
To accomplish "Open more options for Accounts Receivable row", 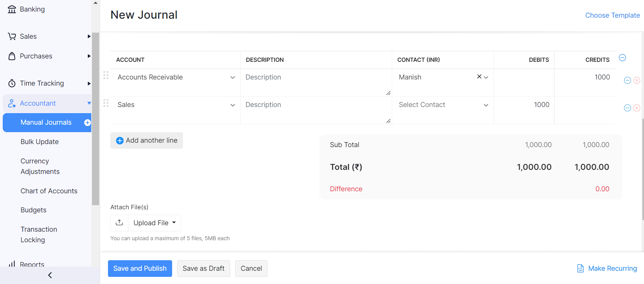I will [627, 80].
